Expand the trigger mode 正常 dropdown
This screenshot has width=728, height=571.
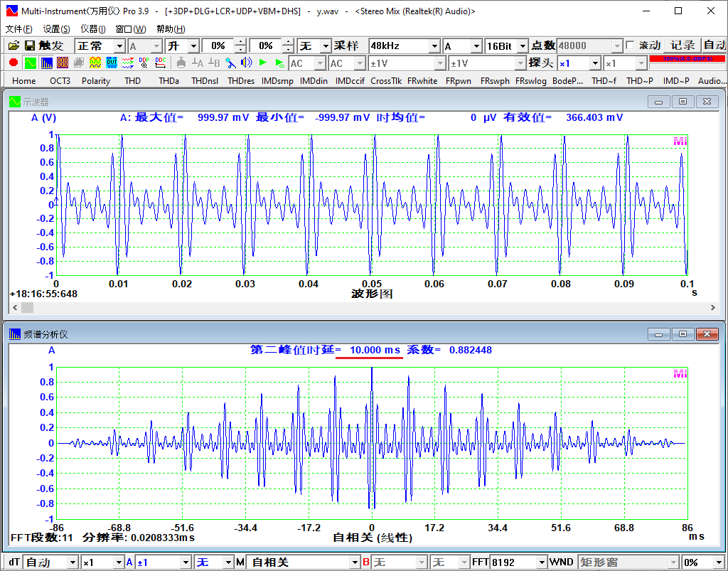[x=119, y=46]
